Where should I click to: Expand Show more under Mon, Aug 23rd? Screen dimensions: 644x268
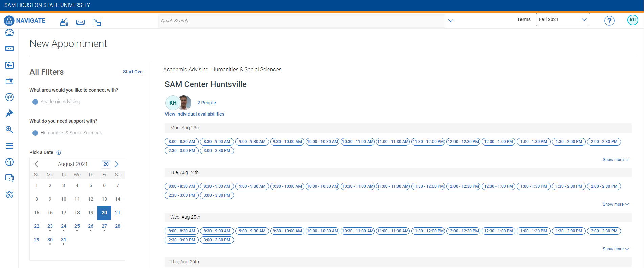(615, 160)
